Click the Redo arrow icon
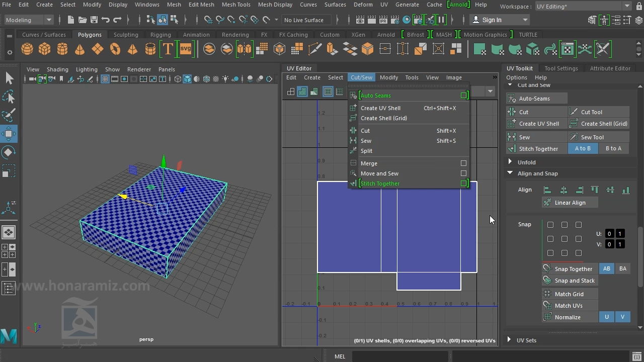The height and width of the screenshot is (362, 644). (x=117, y=20)
